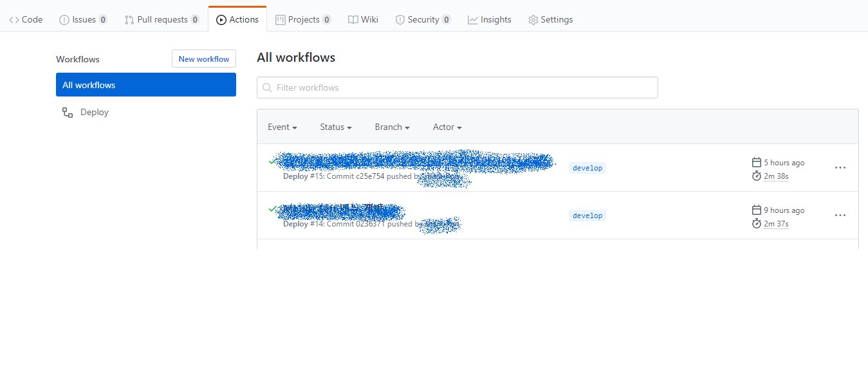Click the Issues count badge 0
The image size is (868, 386).
pos(103,20)
